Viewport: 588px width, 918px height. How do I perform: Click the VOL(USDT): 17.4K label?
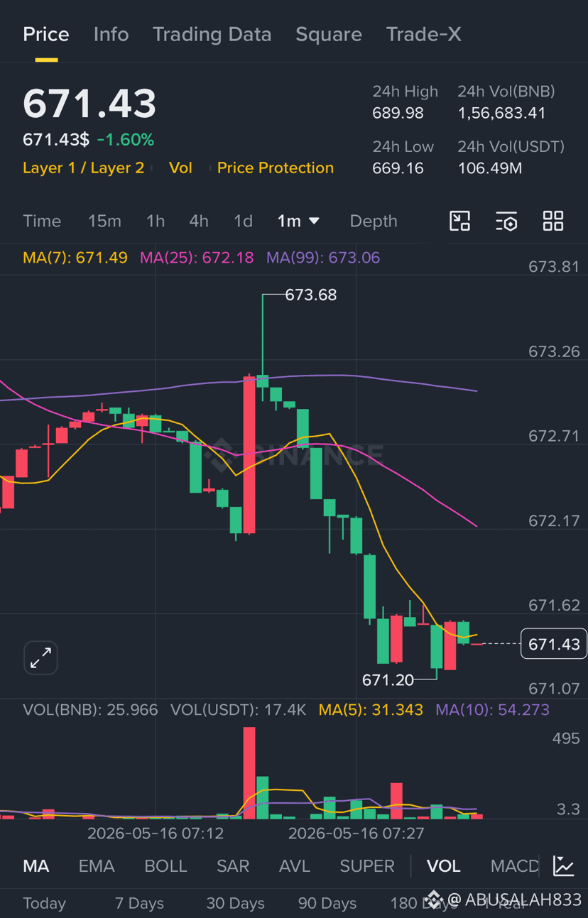[x=239, y=709]
